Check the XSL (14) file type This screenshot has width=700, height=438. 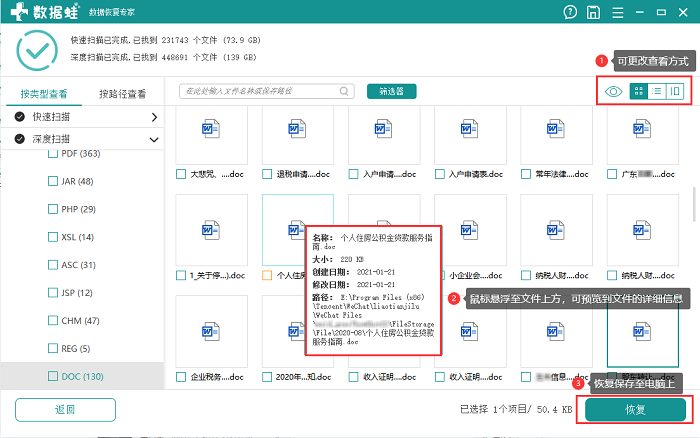click(53, 237)
